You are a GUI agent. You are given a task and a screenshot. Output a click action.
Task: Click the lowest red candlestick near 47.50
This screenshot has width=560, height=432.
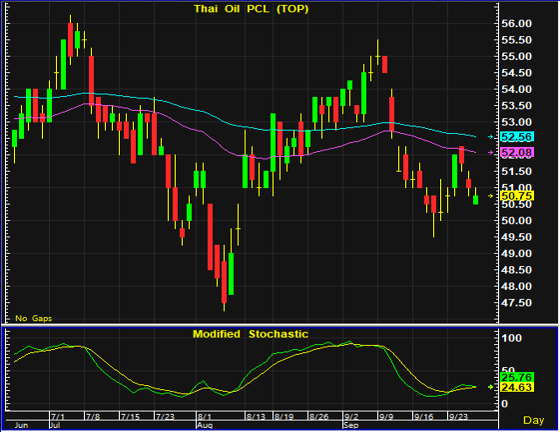pos(224,282)
